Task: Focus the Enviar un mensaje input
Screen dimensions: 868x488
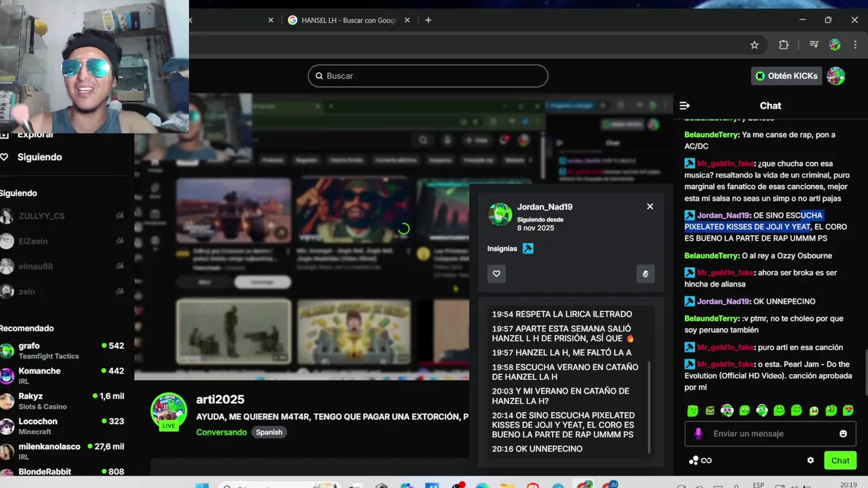Action: point(770,434)
